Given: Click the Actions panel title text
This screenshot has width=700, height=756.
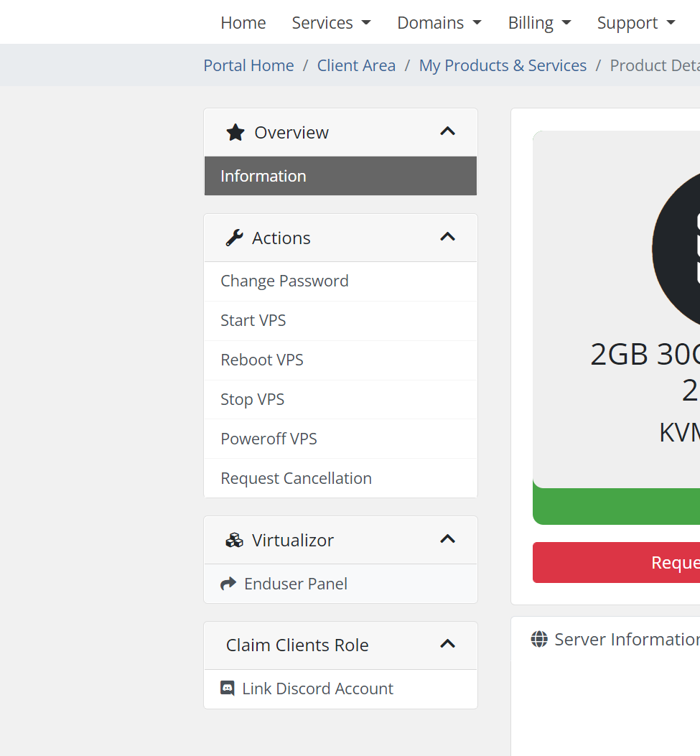Looking at the screenshot, I should click(281, 238).
